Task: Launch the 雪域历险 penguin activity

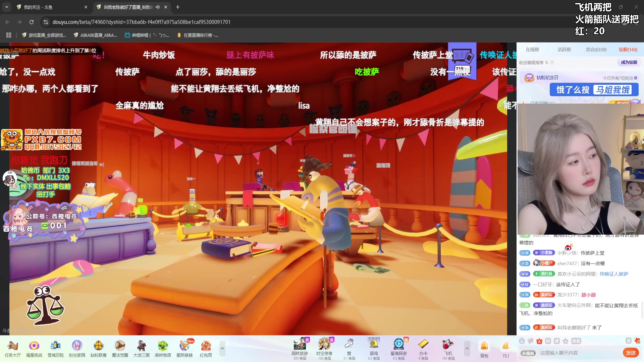Action: (56, 349)
